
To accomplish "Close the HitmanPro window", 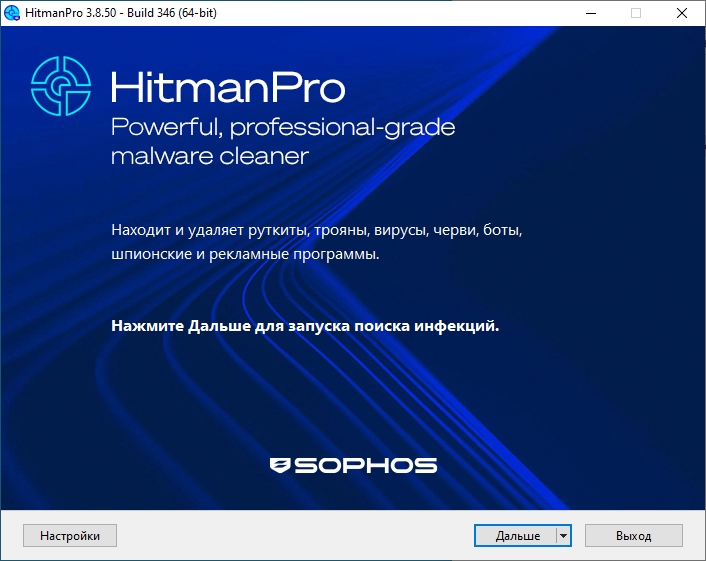I will (x=682, y=13).
